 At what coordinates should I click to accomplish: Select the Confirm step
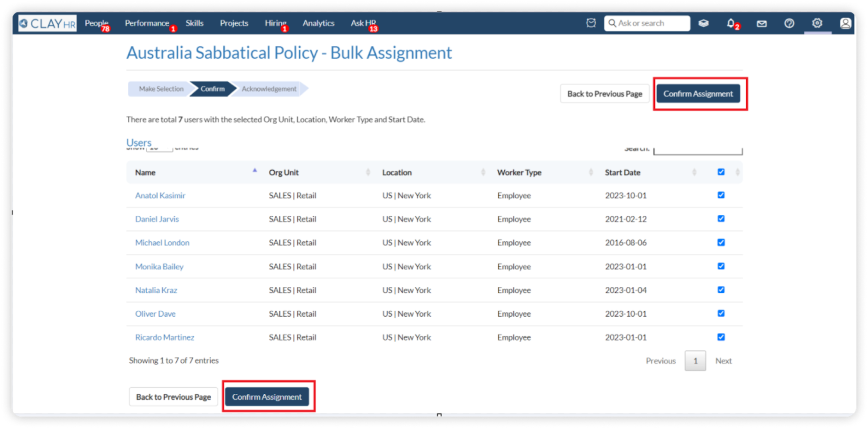click(x=212, y=89)
